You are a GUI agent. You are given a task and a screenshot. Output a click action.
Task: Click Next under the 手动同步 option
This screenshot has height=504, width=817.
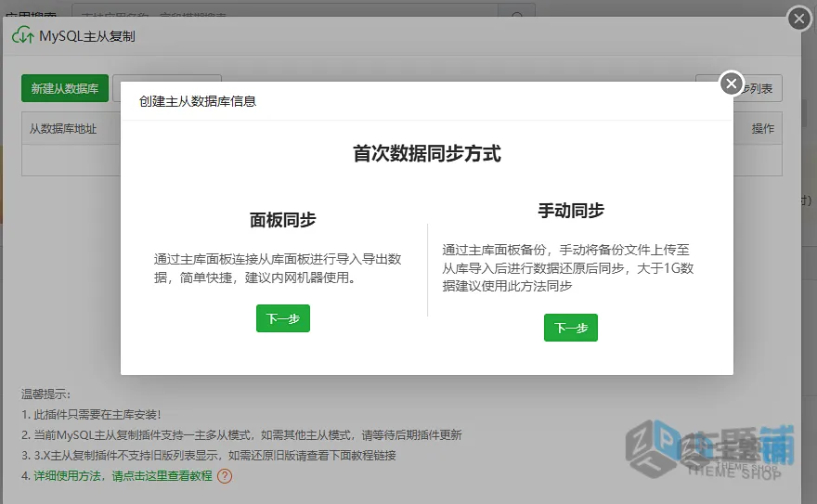point(571,328)
